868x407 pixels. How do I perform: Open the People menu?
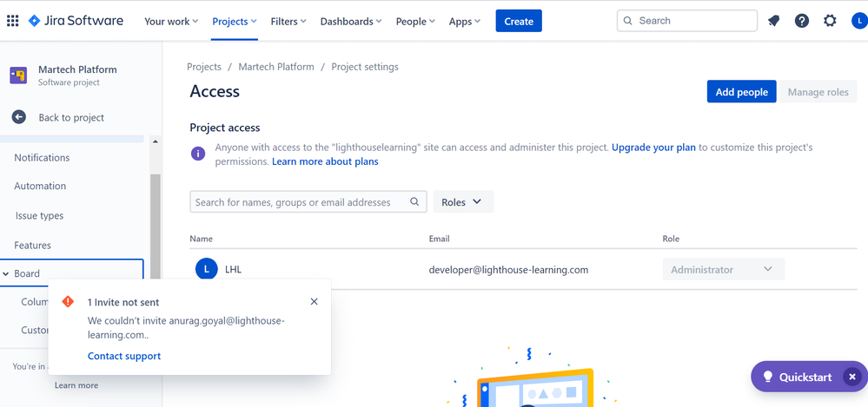tap(415, 22)
